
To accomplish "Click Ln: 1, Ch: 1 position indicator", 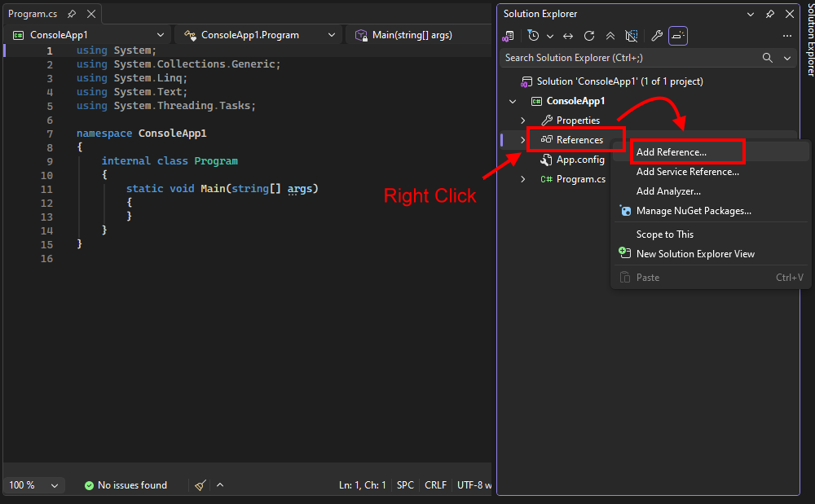I will [363, 485].
